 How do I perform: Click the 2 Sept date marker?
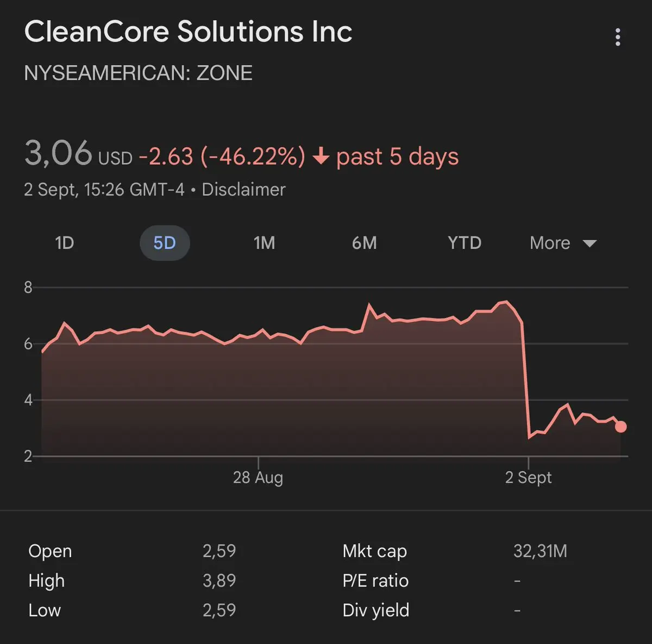pyautogui.click(x=528, y=478)
